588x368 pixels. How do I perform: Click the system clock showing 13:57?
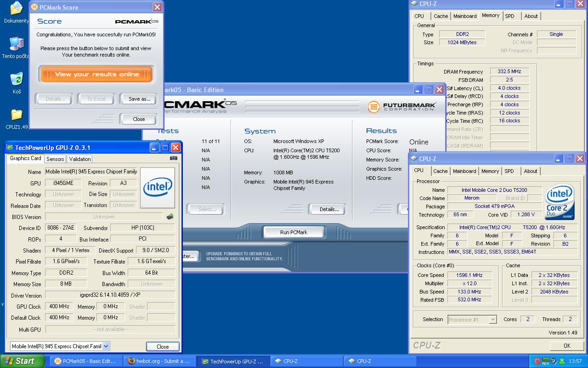pos(575,361)
